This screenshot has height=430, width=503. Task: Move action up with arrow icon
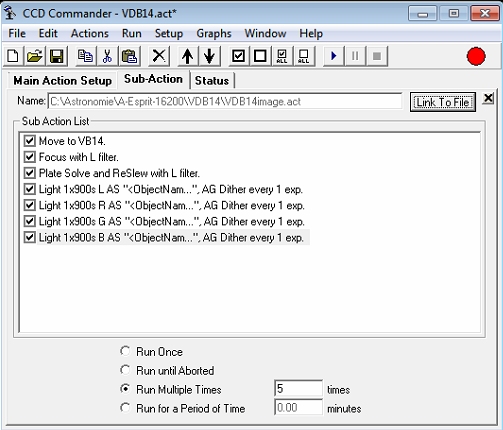coord(188,56)
